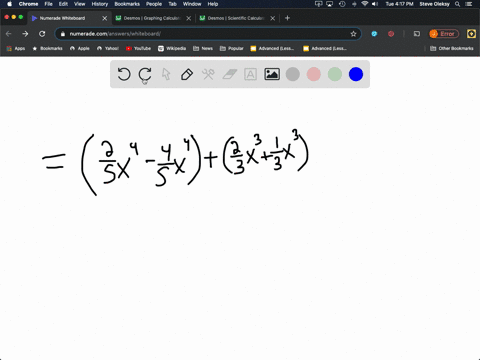Insert an image onto the whiteboard

[x=272, y=74]
